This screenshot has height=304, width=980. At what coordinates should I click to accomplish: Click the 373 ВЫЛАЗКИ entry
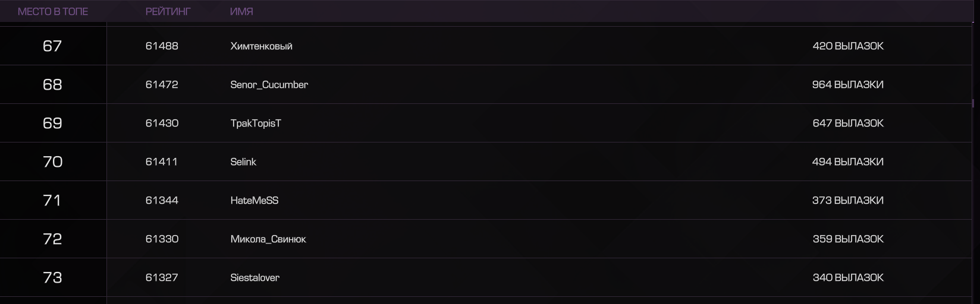click(x=848, y=201)
